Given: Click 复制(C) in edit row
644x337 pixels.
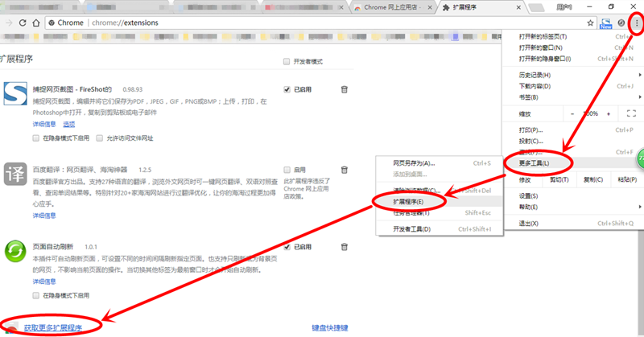Looking at the screenshot, I should [x=593, y=180].
